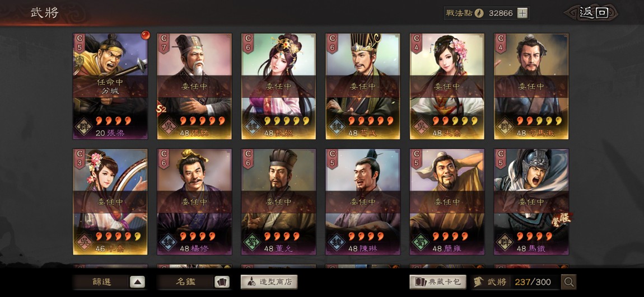This screenshot has height=297, width=644.
Task: Tap the 魏 faction emblem on 甄姬 card
Action: pos(252,126)
